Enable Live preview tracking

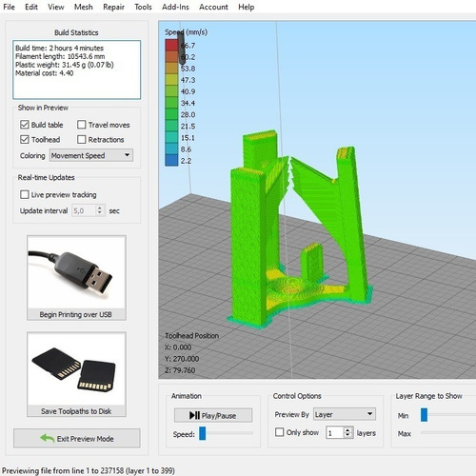(25, 194)
